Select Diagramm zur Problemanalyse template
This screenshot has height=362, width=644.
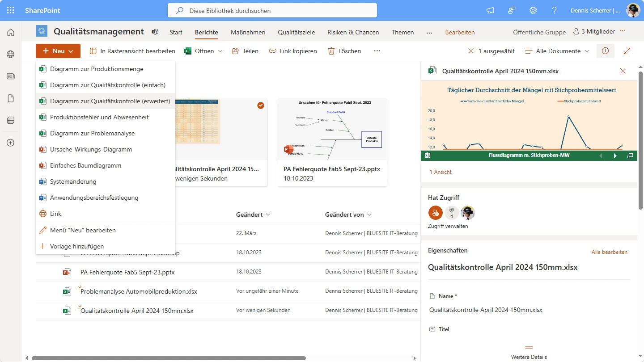(x=106, y=133)
